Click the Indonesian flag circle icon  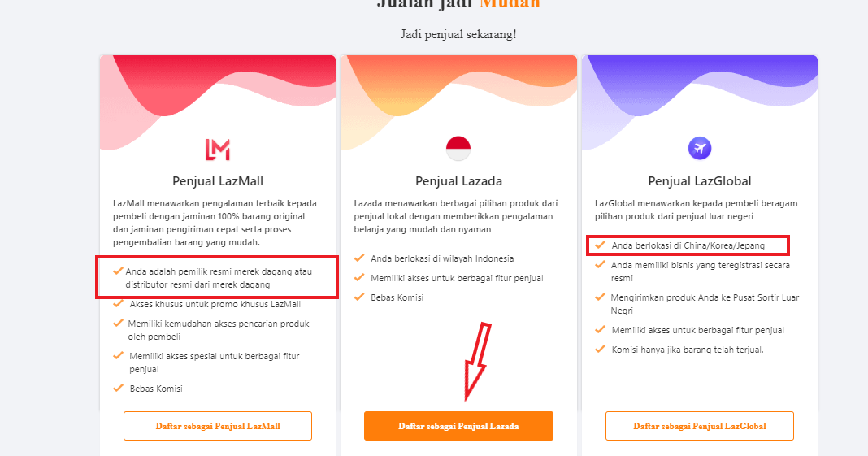point(458,148)
